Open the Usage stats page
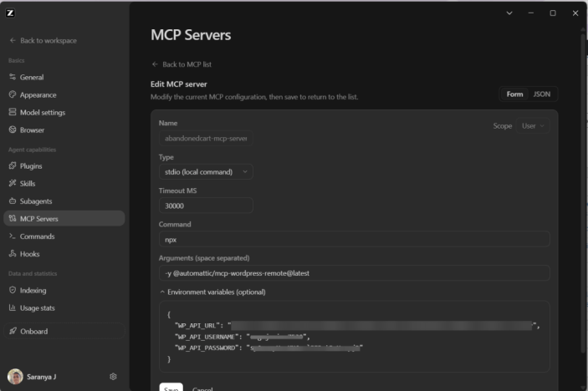 coord(64,307)
